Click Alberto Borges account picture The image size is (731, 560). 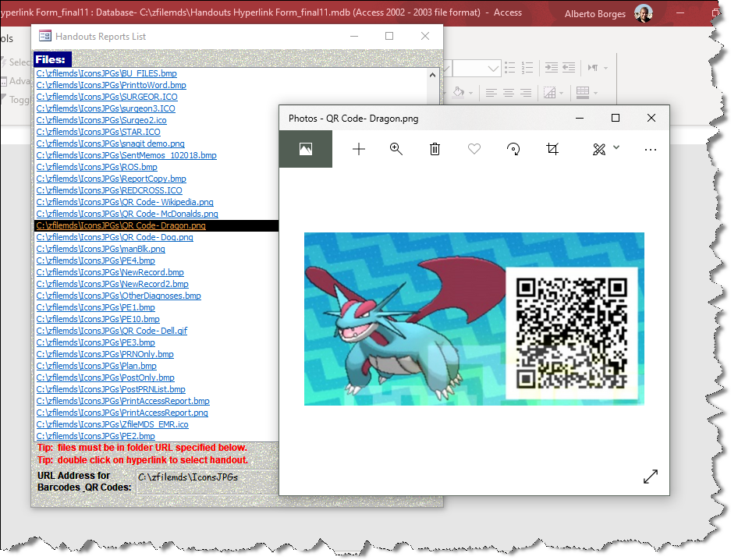(644, 13)
